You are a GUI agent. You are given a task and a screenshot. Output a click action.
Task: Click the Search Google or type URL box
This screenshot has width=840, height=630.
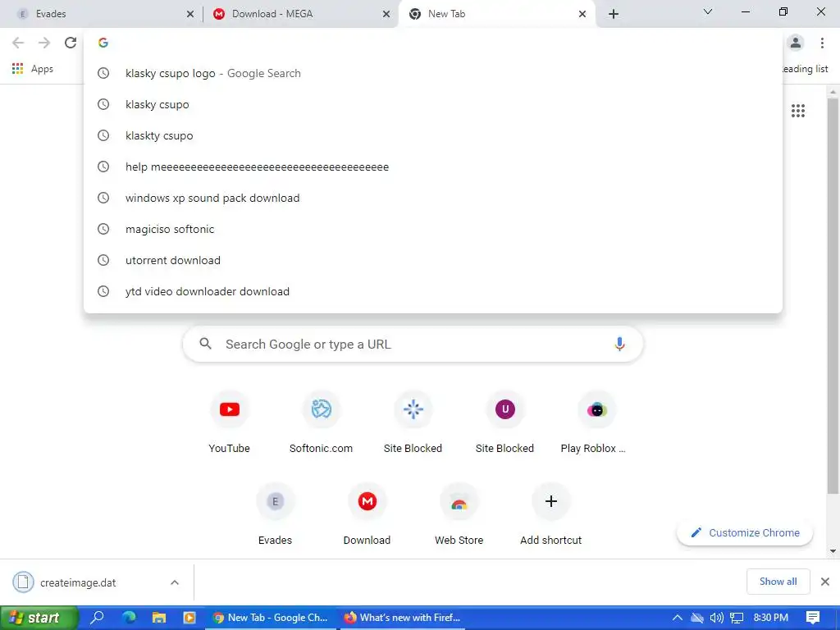413,344
